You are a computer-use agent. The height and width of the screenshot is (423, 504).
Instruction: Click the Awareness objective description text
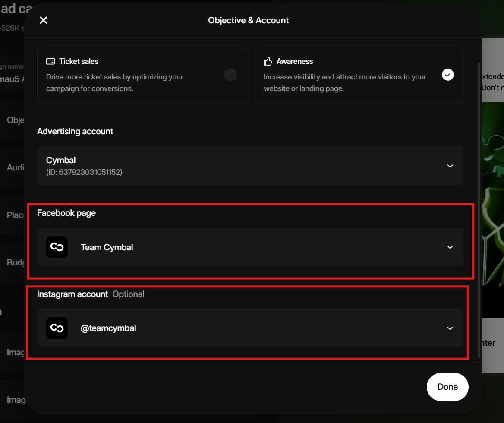(x=345, y=82)
